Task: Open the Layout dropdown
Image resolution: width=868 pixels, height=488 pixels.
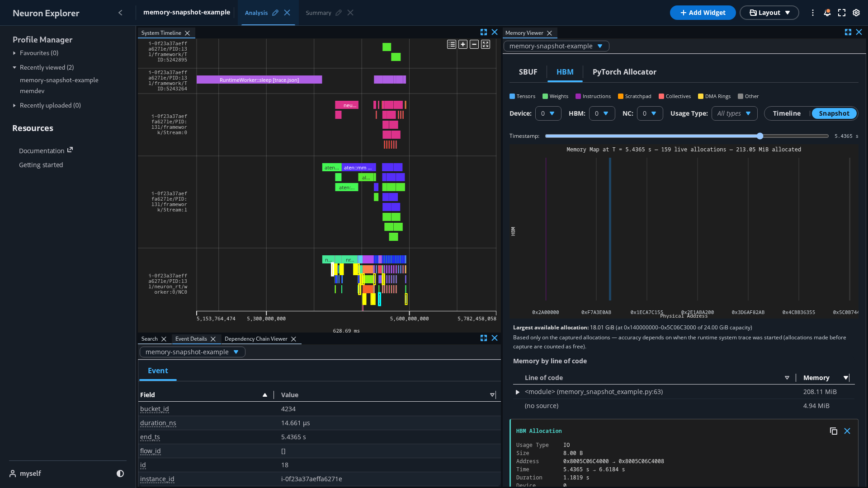Action: click(x=769, y=13)
